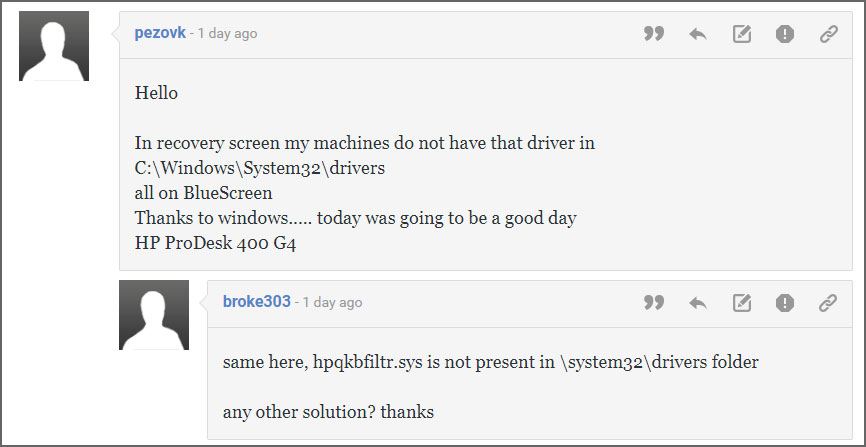Click "1 day ago" timestamp on broke303's post

point(332,302)
